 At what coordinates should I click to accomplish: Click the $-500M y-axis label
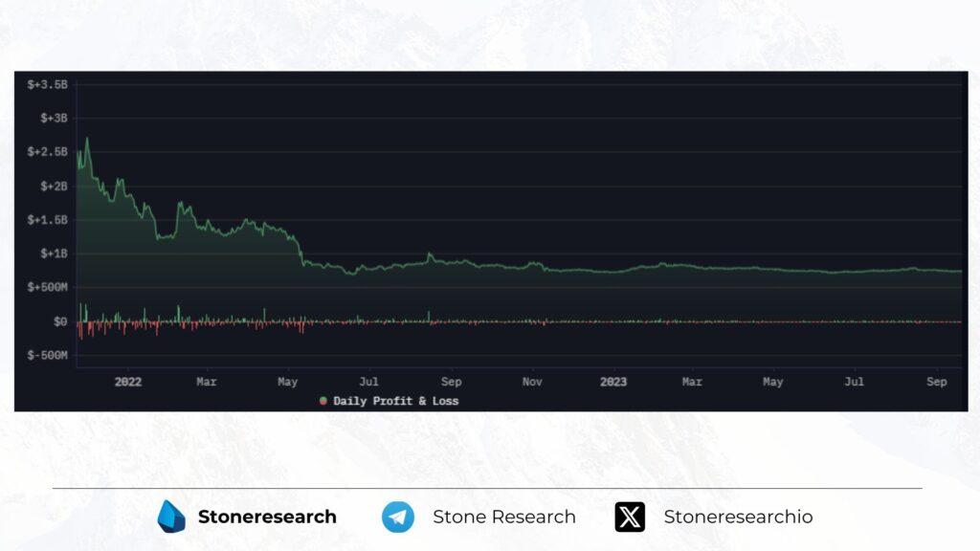47,355
